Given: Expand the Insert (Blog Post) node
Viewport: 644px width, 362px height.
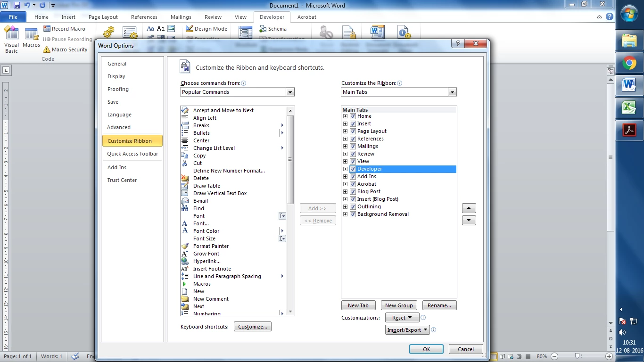Looking at the screenshot, I should pyautogui.click(x=346, y=199).
